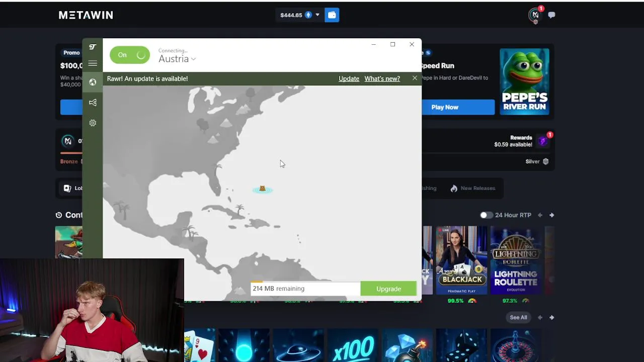This screenshot has width=644, height=362.
Task: Open TunnelBear hamburger menu
Action: pos(93,63)
